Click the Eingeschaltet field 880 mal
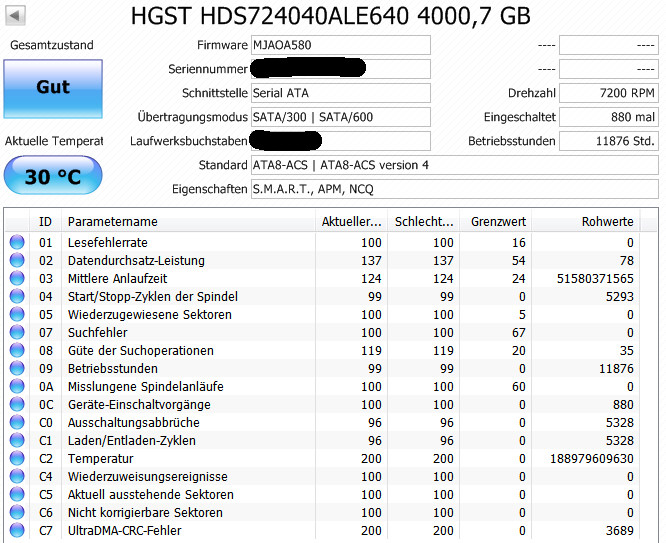This screenshot has height=543, width=666. click(x=609, y=117)
